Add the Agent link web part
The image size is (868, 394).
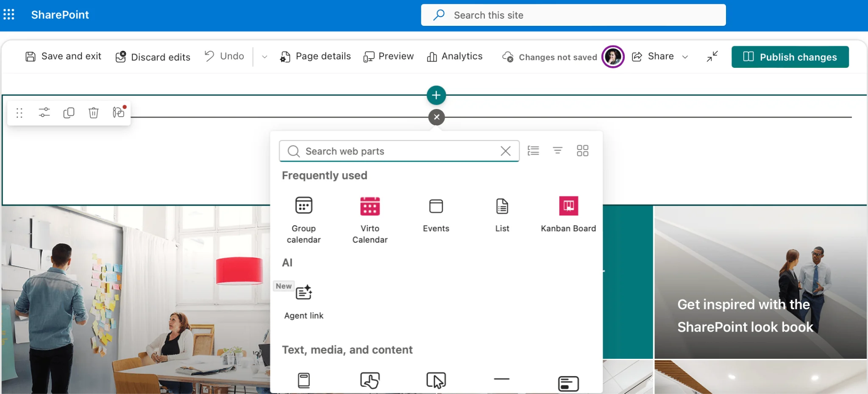304,302
